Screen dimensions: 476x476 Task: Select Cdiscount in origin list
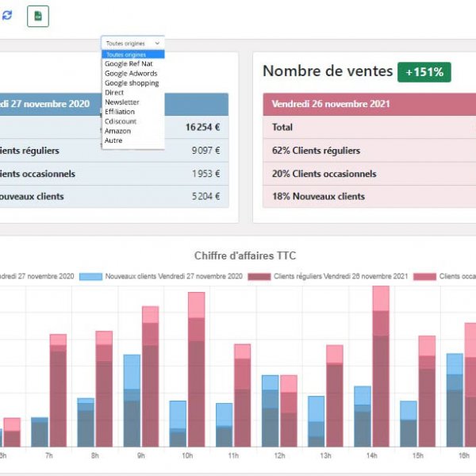(121, 121)
